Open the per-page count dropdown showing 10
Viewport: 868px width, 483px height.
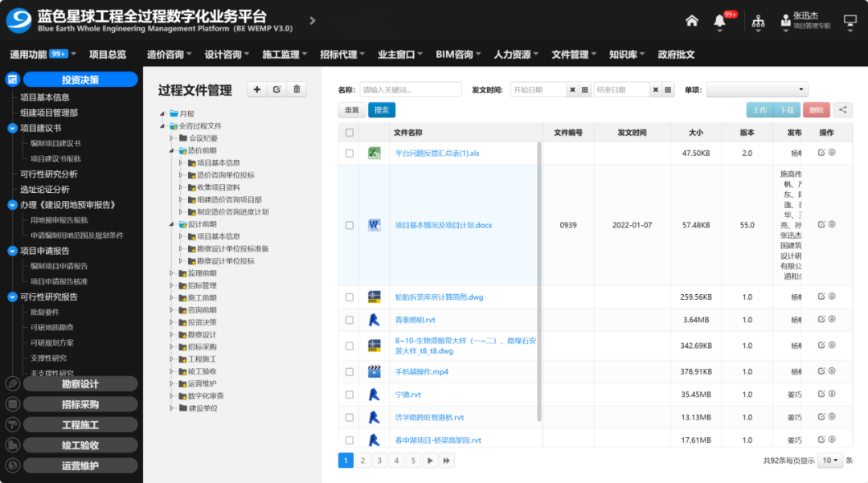[x=830, y=460]
